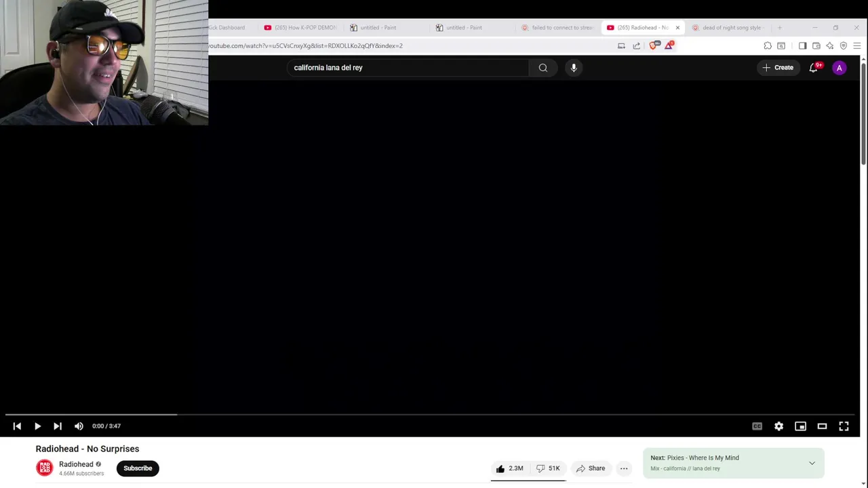This screenshot has height=488, width=868.
Task: Switch to failed to connect to stream tab
Action: 558,28
